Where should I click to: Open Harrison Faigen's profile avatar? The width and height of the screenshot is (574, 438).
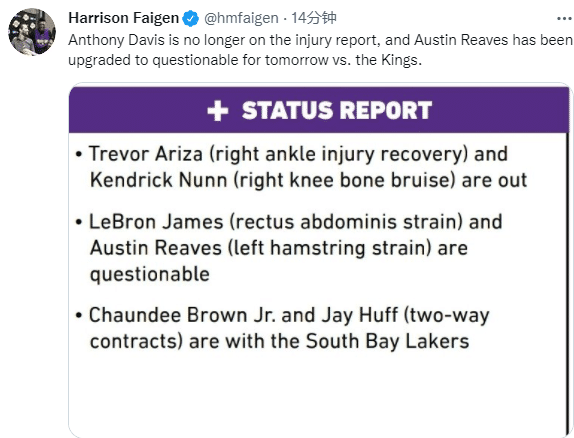[x=32, y=32]
